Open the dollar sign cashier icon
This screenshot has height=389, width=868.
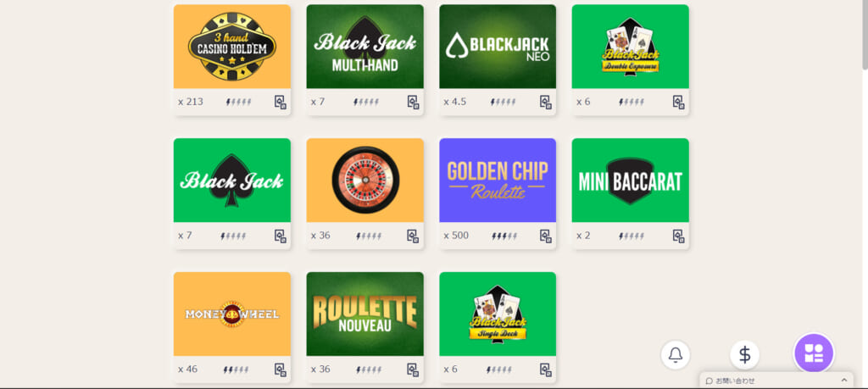tap(744, 355)
